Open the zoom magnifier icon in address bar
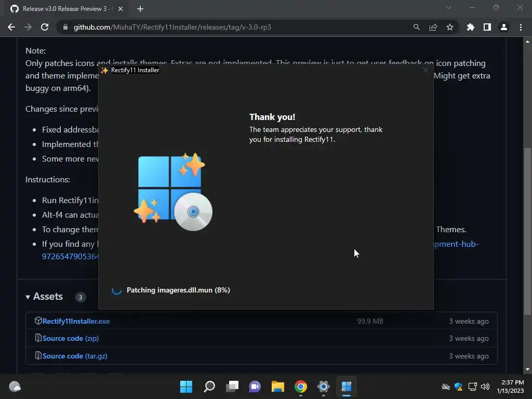The height and width of the screenshot is (399, 532). tap(416, 27)
